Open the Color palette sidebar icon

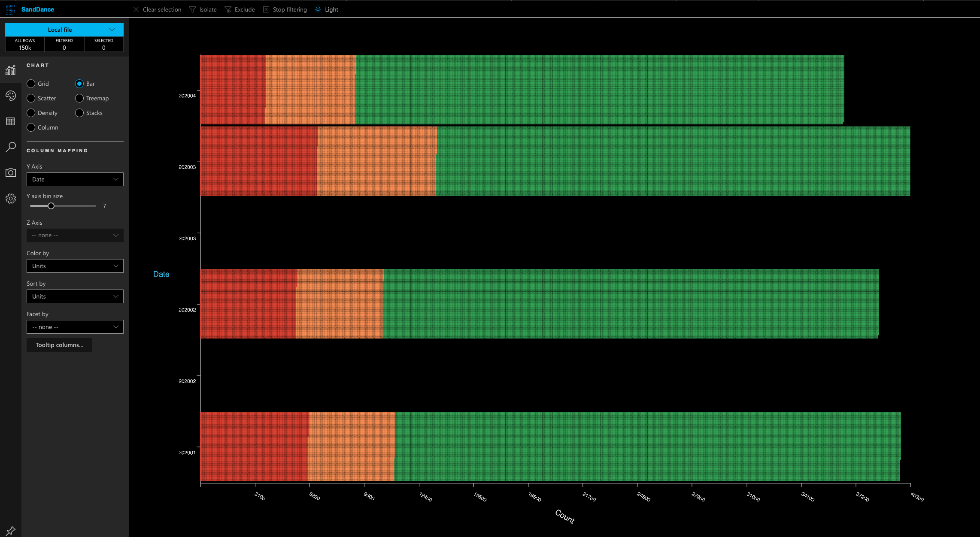10,96
